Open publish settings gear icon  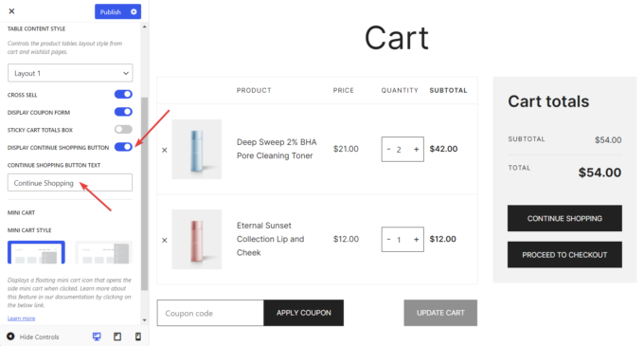click(x=134, y=11)
